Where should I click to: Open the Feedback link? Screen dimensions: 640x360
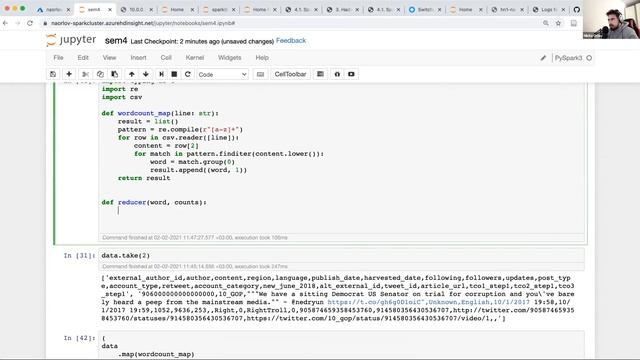291,41
